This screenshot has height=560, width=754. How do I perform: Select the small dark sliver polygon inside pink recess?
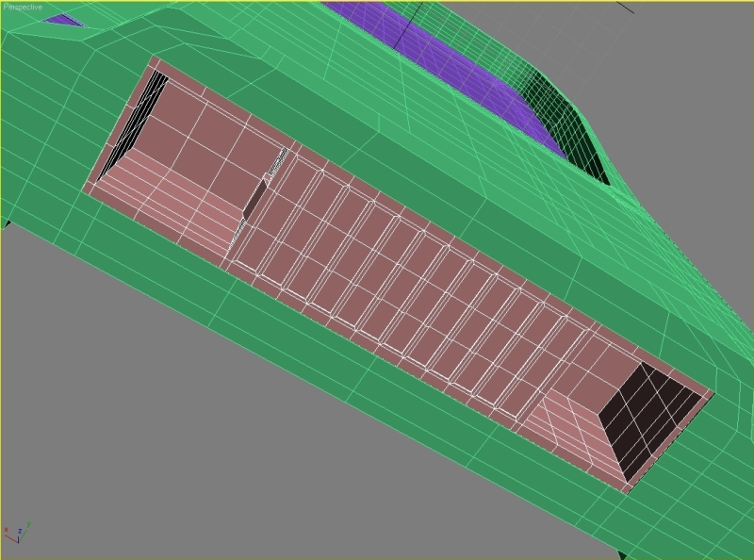[x=255, y=197]
